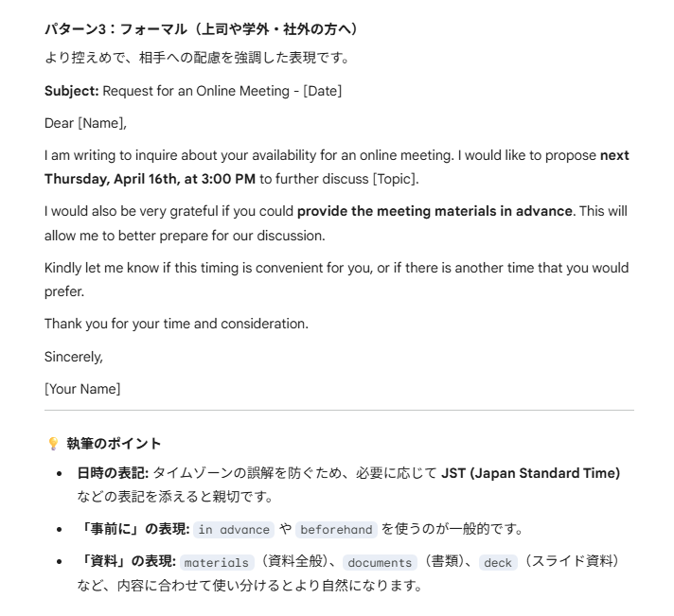Click bold "provide the meeting materials in advance"
Image resolution: width=674 pixels, height=616 pixels.
435,211
